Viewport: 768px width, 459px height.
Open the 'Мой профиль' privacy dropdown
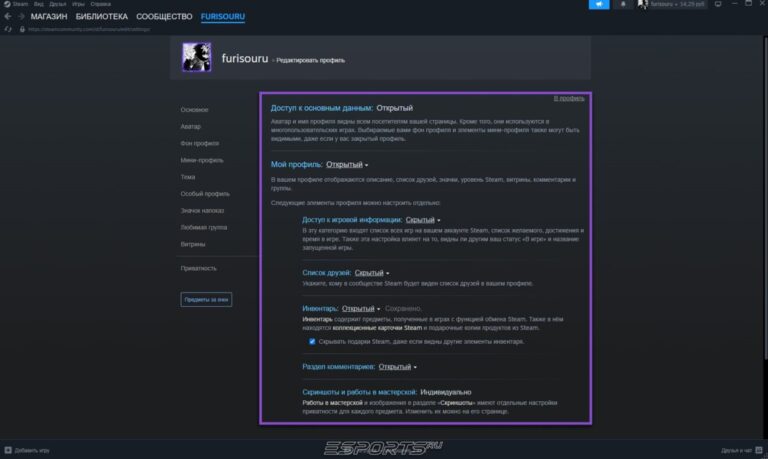(347, 164)
